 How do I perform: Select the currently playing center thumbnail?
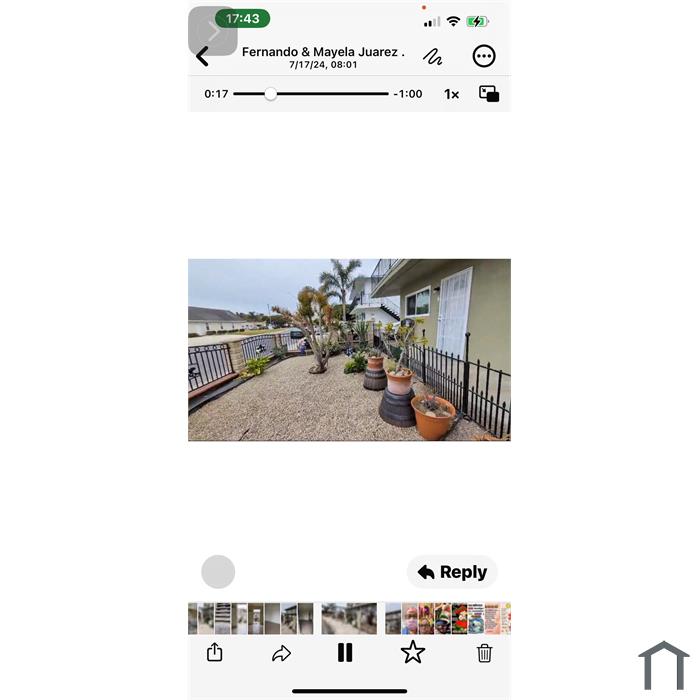tap(349, 619)
